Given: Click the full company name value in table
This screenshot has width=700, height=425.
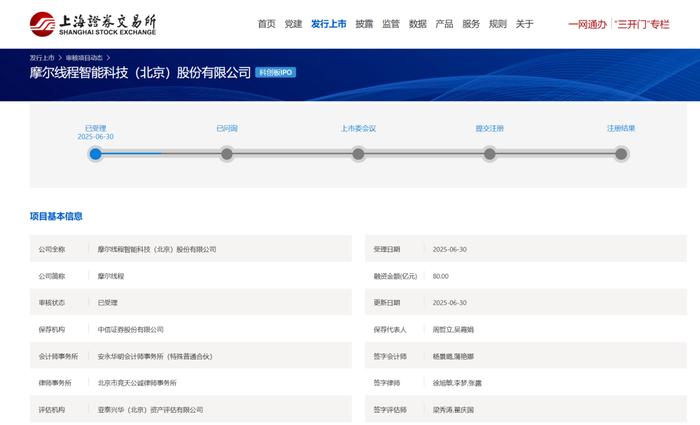Looking at the screenshot, I should [x=157, y=249].
